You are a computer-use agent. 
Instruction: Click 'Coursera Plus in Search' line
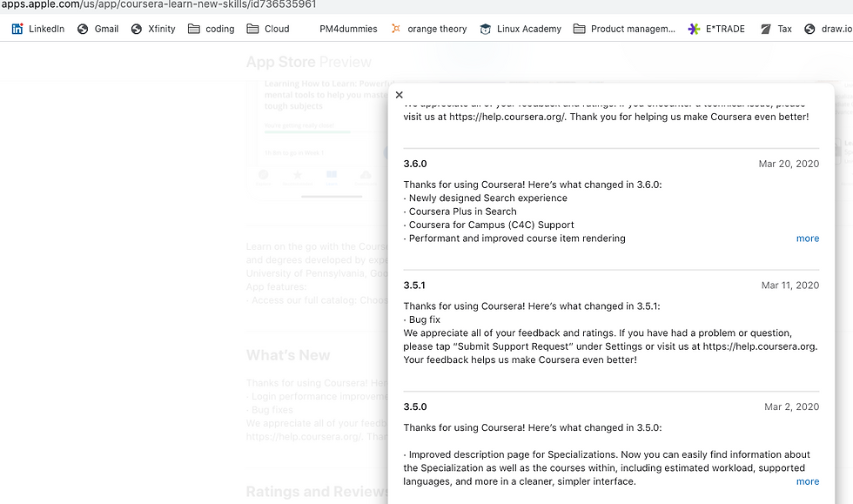460,212
